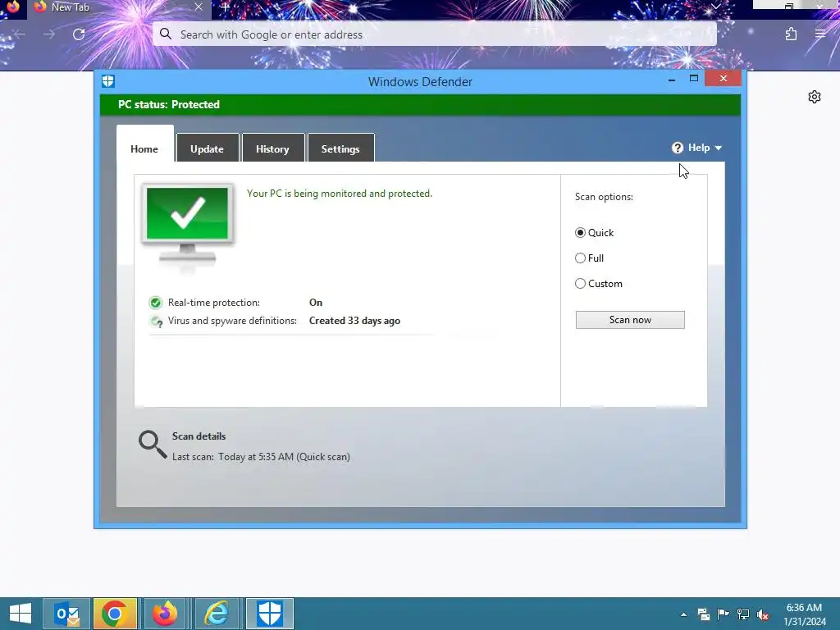
Task: Click the Firefox address search field
Action: pos(435,34)
